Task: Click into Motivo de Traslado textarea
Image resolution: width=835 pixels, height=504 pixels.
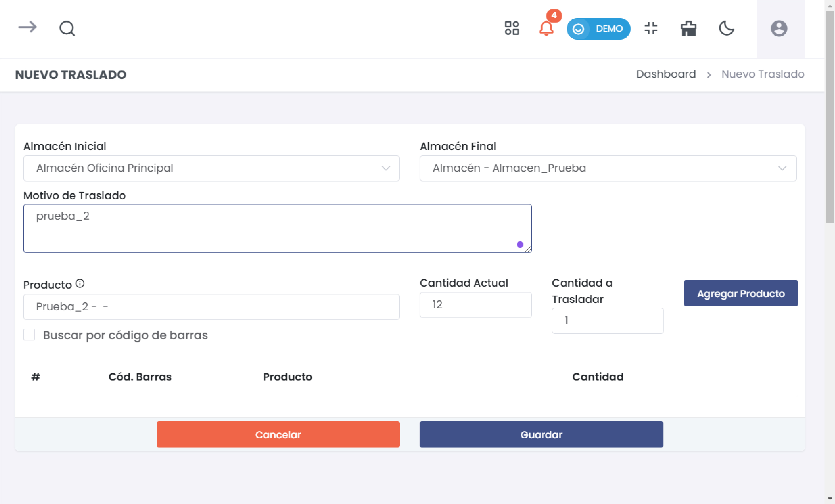Action: coord(277,229)
